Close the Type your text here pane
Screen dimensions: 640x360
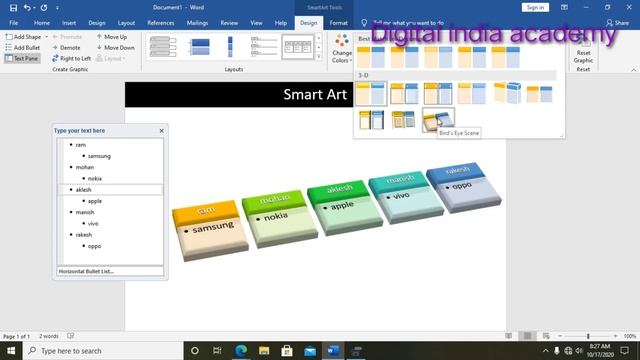(x=162, y=131)
